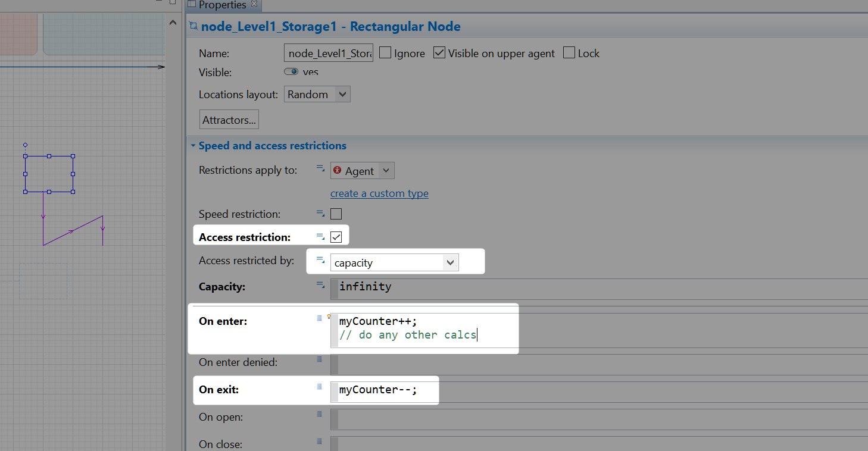
Task: Click the code icon beside On enter
Action: pos(319,319)
